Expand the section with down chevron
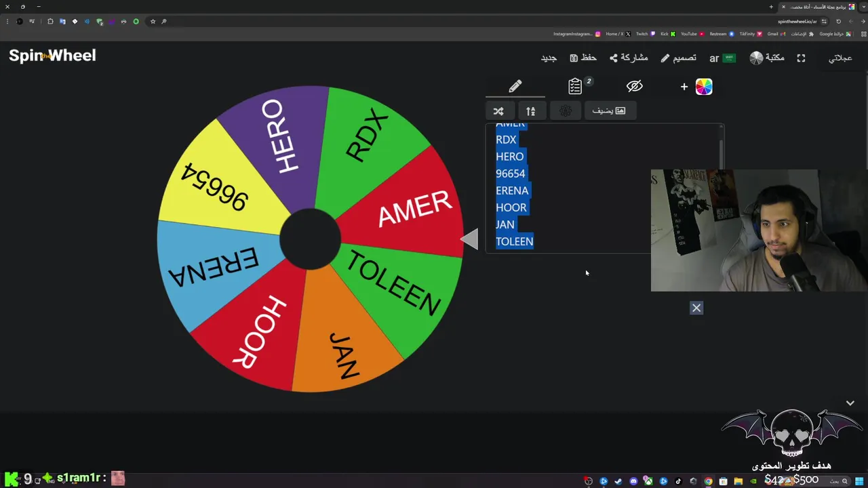Image resolution: width=868 pixels, height=488 pixels. click(850, 403)
